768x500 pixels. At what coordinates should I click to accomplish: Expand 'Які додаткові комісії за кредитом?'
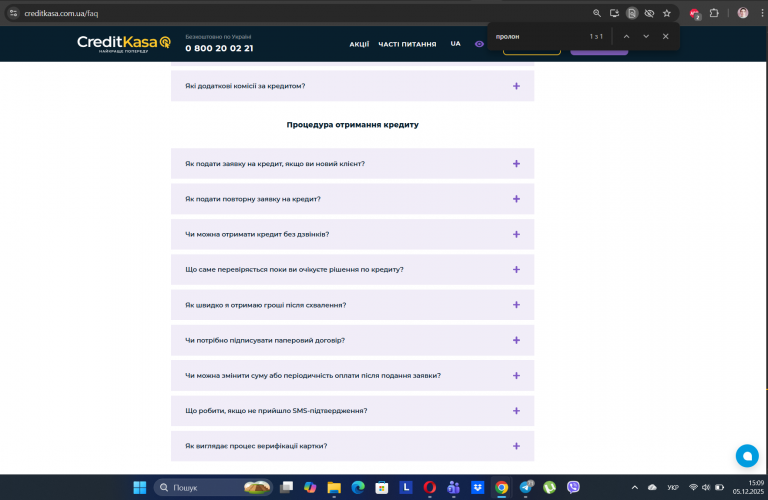(x=352, y=86)
